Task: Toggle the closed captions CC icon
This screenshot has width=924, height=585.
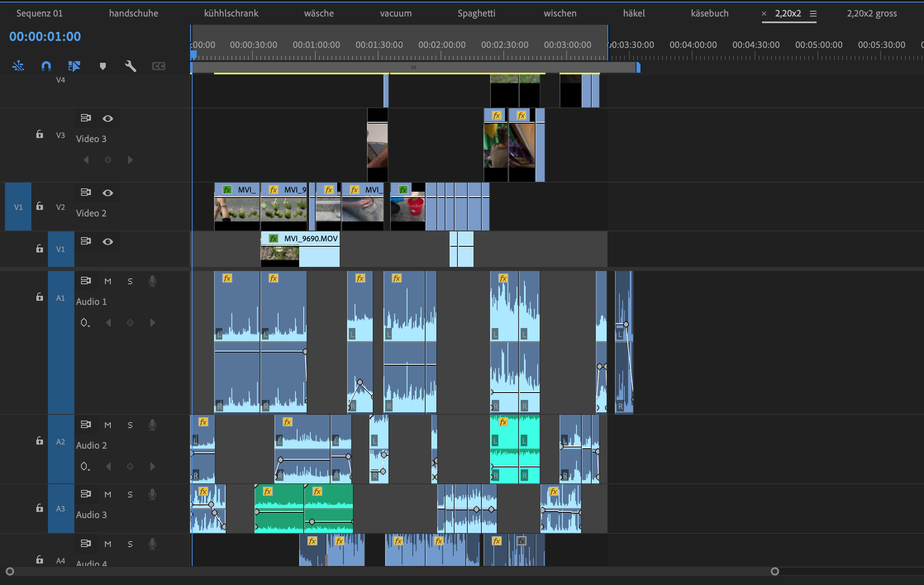Action: [159, 66]
